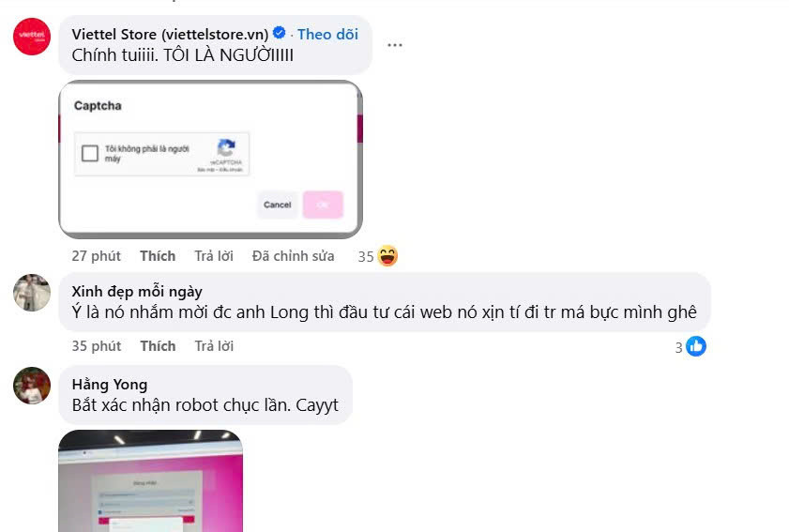
Task: Click the blue thumbs-up reaction icon
Action: (696, 346)
